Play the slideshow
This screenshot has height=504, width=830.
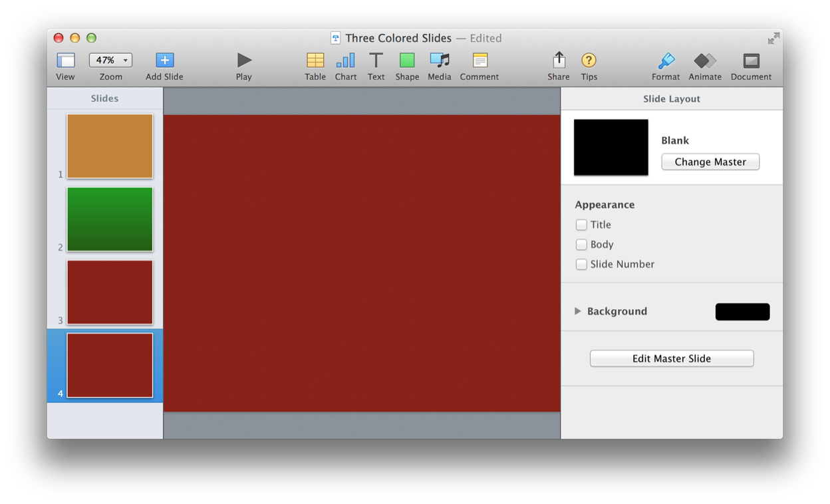244,60
